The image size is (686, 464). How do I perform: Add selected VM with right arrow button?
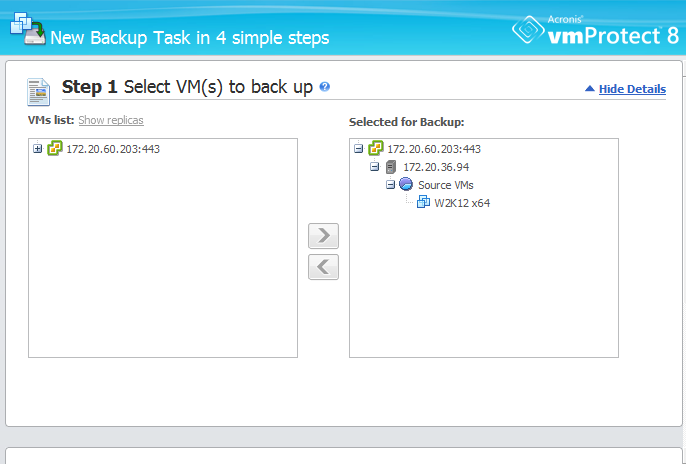[x=323, y=236]
